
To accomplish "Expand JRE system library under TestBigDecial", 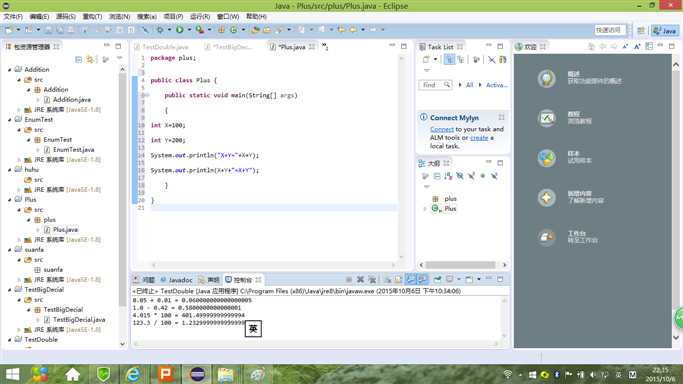I will pos(19,330).
